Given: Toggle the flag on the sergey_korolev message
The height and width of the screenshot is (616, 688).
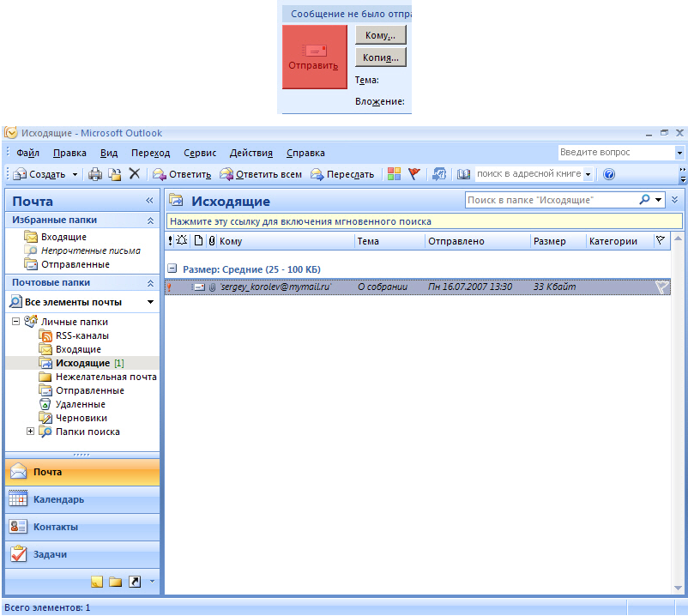Looking at the screenshot, I should (661, 287).
